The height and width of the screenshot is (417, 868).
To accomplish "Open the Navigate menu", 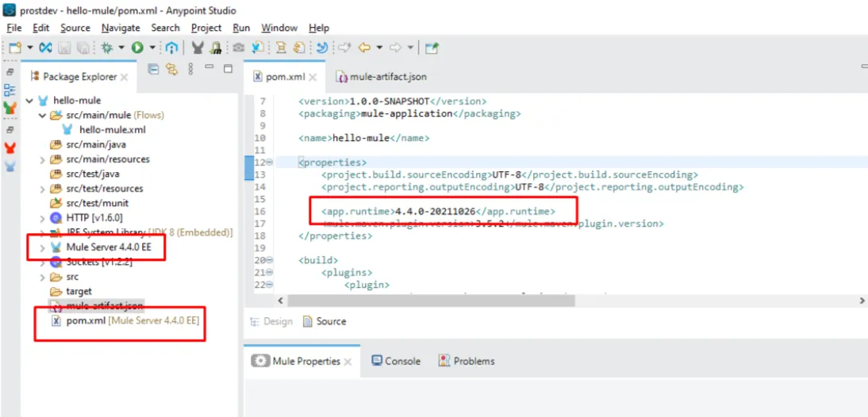I will click(121, 28).
